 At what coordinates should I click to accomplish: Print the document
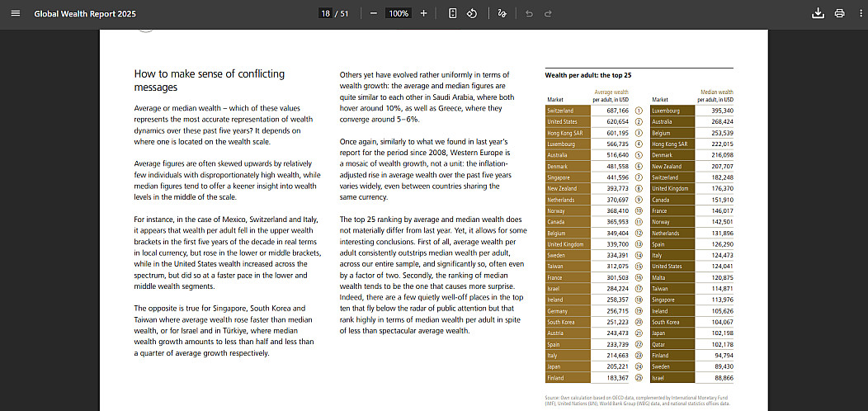(839, 13)
